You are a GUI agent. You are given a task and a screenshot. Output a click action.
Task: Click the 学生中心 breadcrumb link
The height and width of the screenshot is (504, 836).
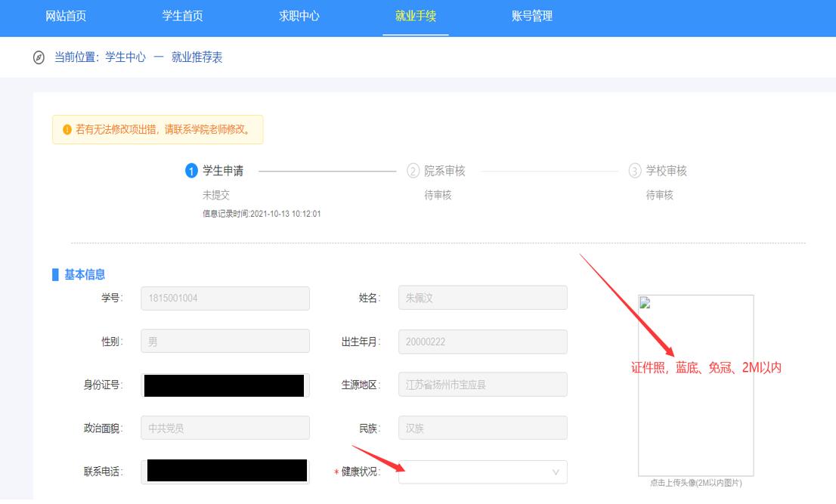125,57
